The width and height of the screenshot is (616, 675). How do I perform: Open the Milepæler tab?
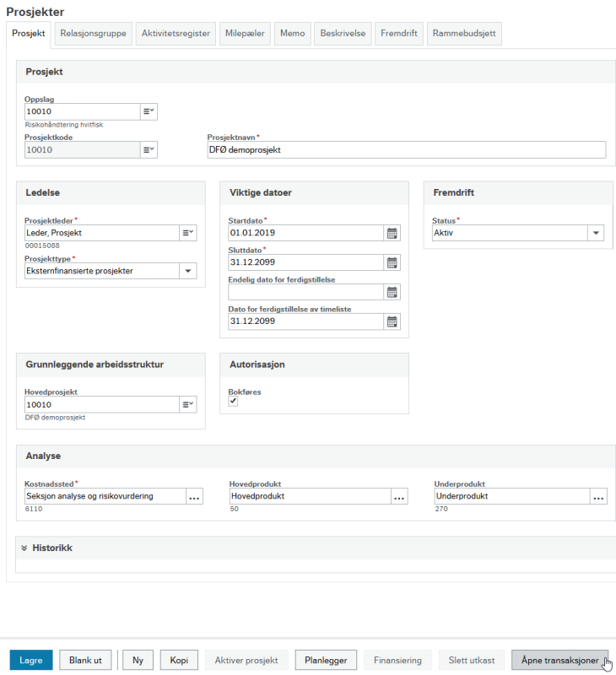tap(245, 34)
